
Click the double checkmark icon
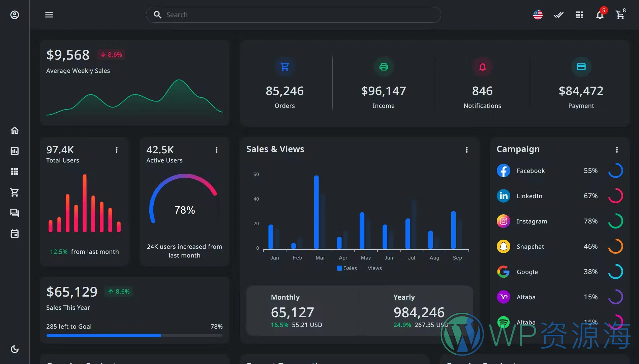point(558,15)
